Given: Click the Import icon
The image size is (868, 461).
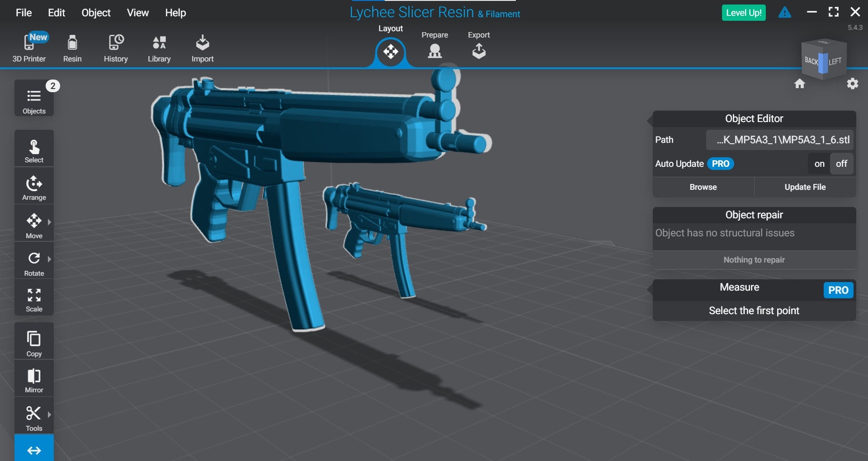Looking at the screenshot, I should (x=203, y=47).
